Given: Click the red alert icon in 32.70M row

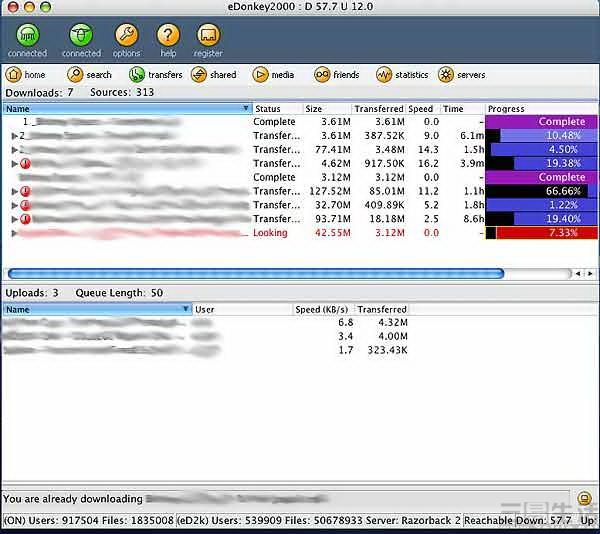Looking at the screenshot, I should 25,205.
